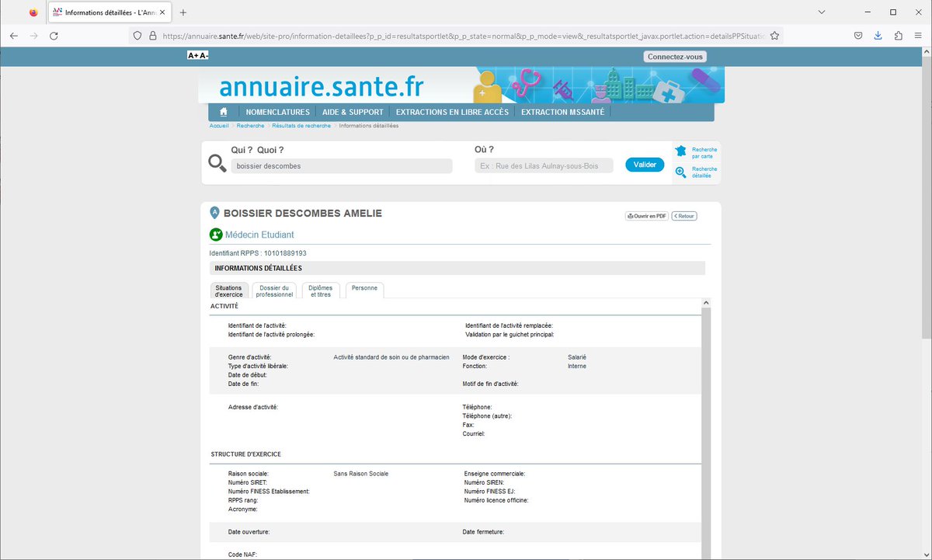Click the Médecin Etudiant heading text

pos(259,235)
